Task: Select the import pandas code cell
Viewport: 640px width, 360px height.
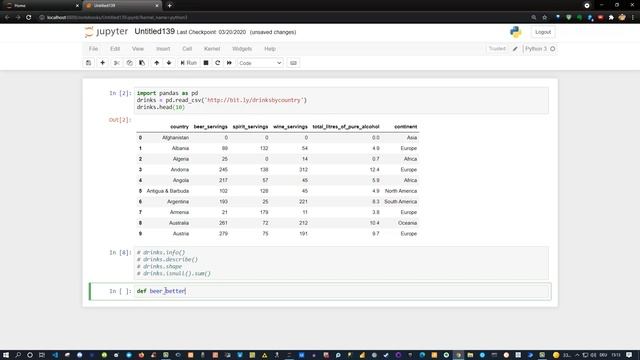Action: (341, 100)
